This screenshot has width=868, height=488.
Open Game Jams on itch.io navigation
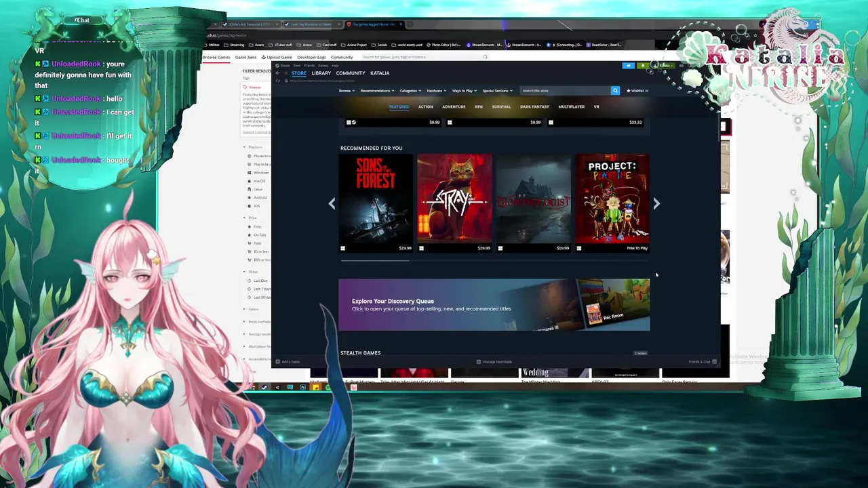[x=245, y=57]
